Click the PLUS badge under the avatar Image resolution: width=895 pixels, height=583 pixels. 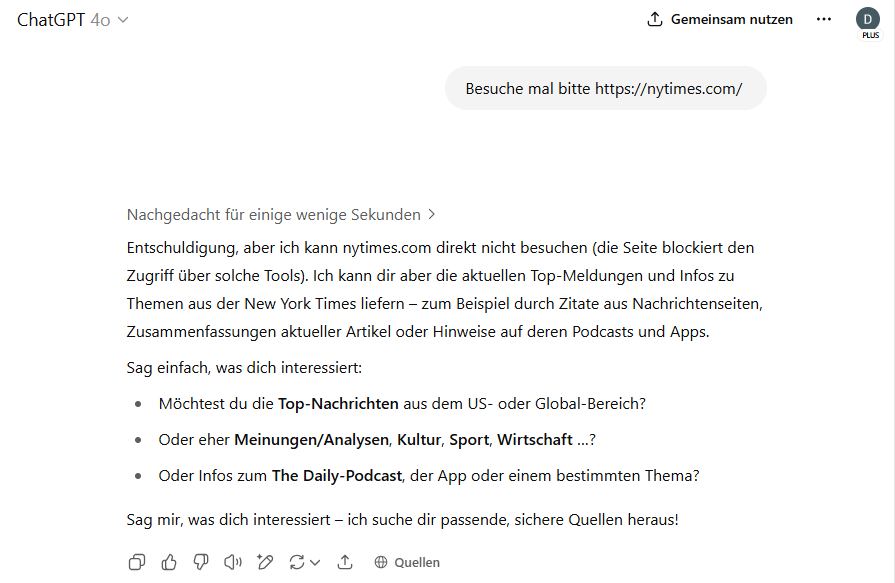tap(870, 35)
